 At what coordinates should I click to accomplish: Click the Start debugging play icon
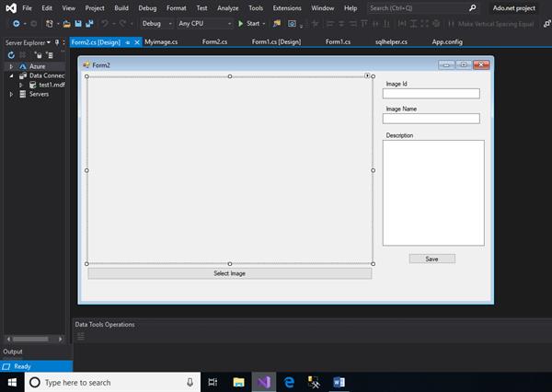point(240,23)
